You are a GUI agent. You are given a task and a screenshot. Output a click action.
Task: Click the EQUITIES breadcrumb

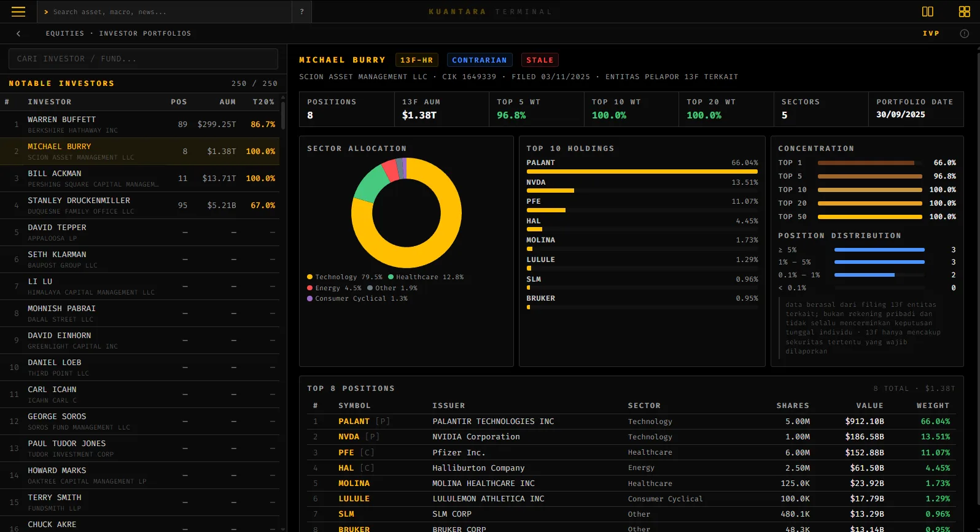tap(65, 34)
